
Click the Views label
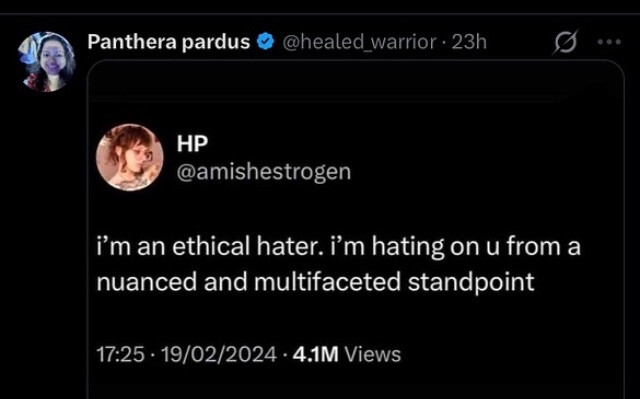[373, 354]
